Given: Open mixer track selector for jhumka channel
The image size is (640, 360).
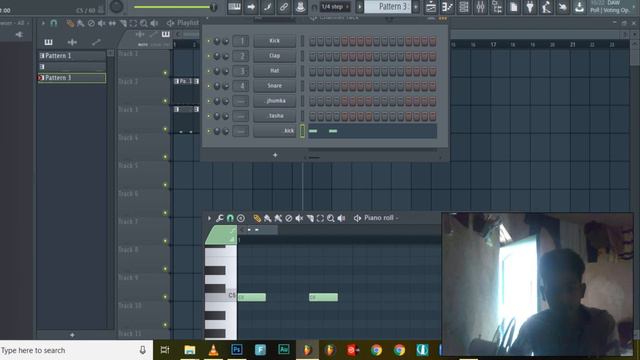Looking at the screenshot, I should (x=241, y=101).
